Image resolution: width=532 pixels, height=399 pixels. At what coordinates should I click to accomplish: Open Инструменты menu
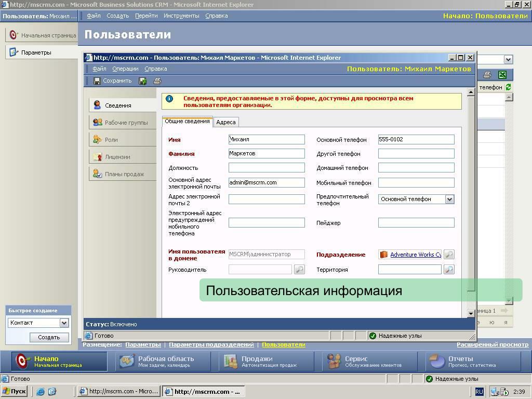(x=181, y=16)
